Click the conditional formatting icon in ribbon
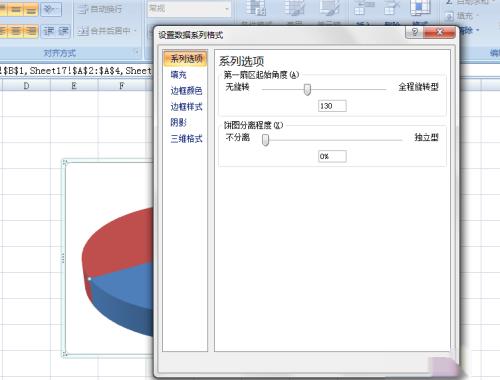The height and width of the screenshot is (380, 500). (x=256, y=8)
